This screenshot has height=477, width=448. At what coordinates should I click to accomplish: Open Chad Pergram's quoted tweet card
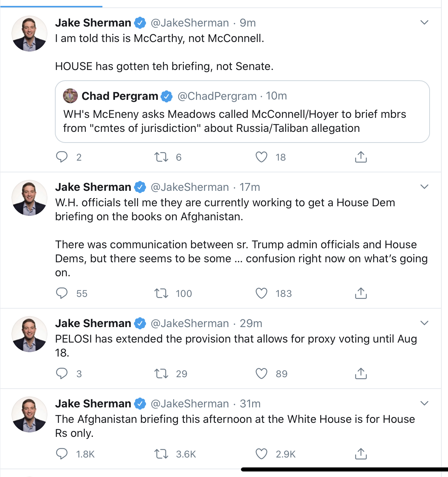(x=242, y=121)
